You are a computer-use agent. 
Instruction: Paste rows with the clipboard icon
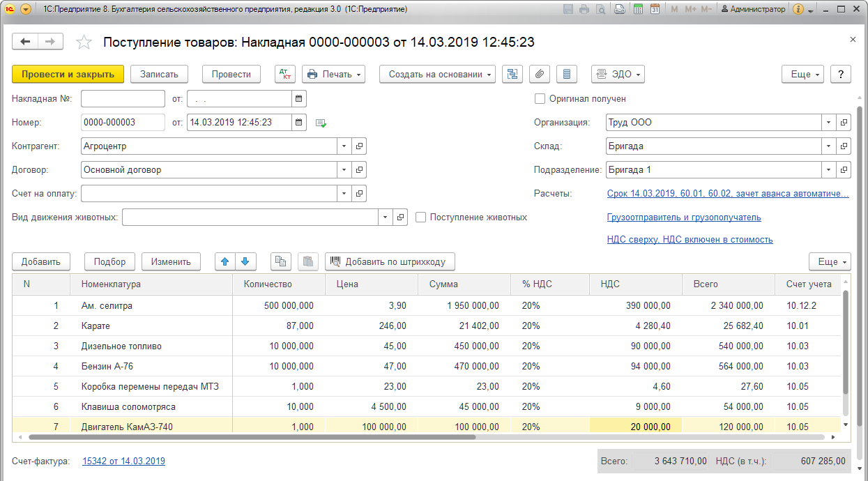point(308,261)
